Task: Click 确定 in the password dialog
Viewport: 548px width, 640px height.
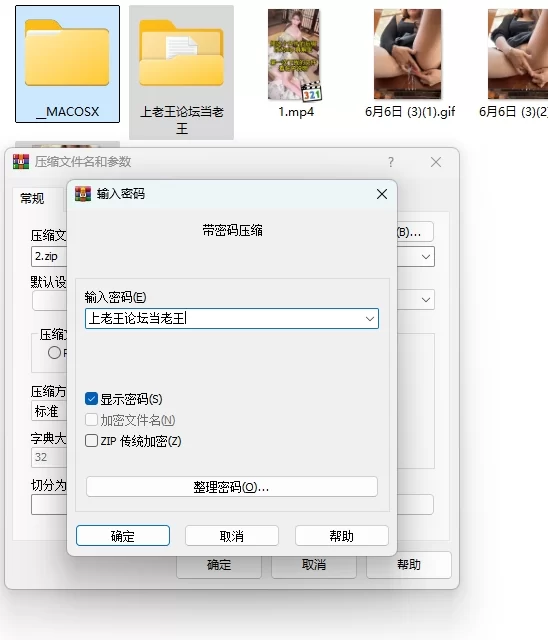Action: tap(123, 536)
